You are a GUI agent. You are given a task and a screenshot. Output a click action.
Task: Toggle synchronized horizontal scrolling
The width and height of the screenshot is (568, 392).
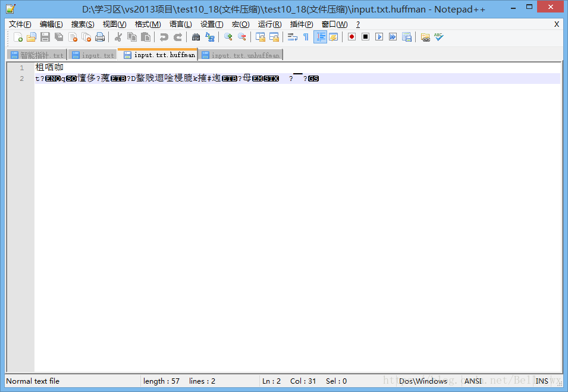274,37
